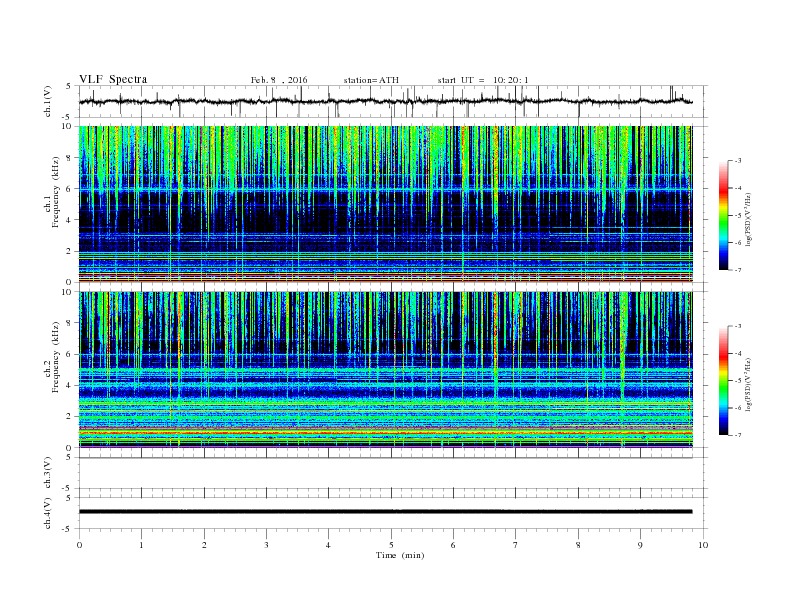Click the "station=ATH" header label
The image size is (792, 612).
371,80
